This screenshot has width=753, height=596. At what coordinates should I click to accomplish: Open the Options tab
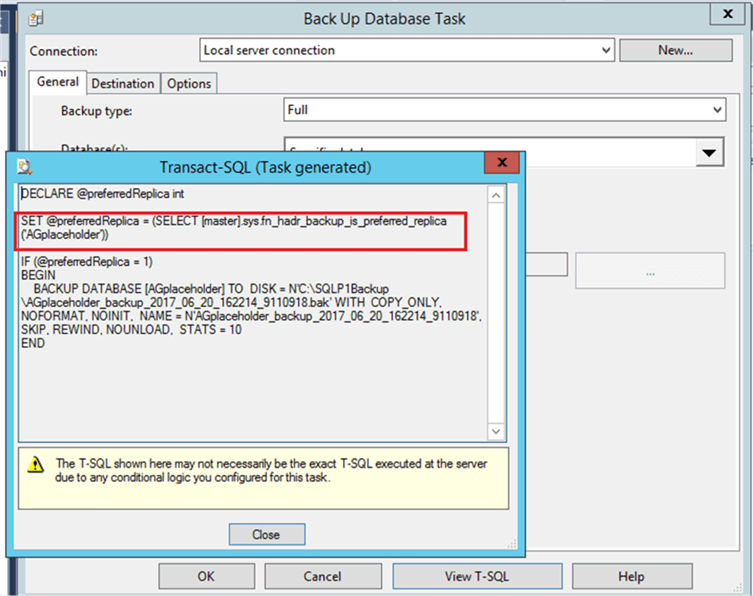click(x=189, y=84)
